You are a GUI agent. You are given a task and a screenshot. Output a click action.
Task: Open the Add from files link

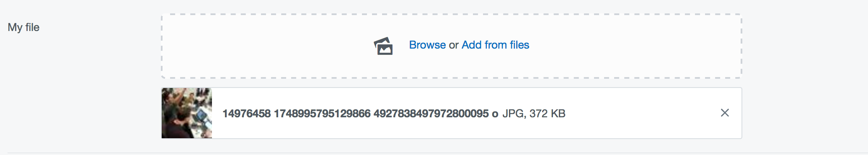point(495,45)
